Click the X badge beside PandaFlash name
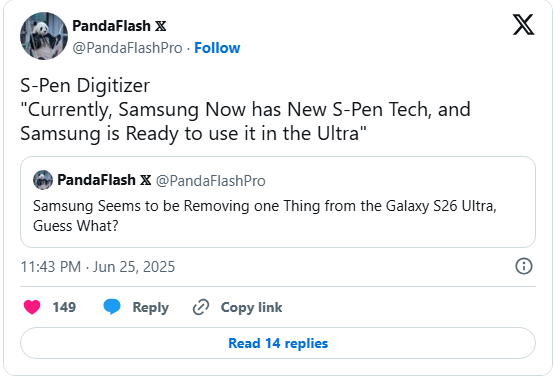The width and height of the screenshot is (555, 378). pyautogui.click(x=161, y=26)
